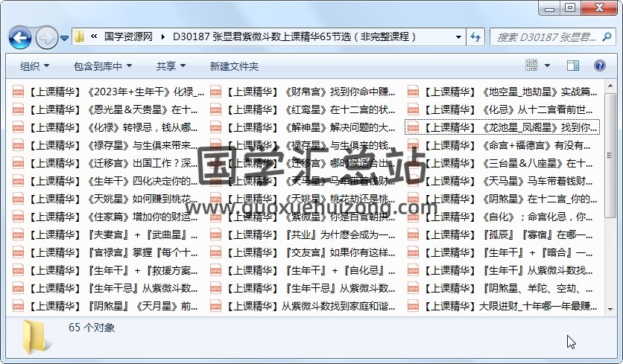Toggle the preview pane button

pos(572,66)
